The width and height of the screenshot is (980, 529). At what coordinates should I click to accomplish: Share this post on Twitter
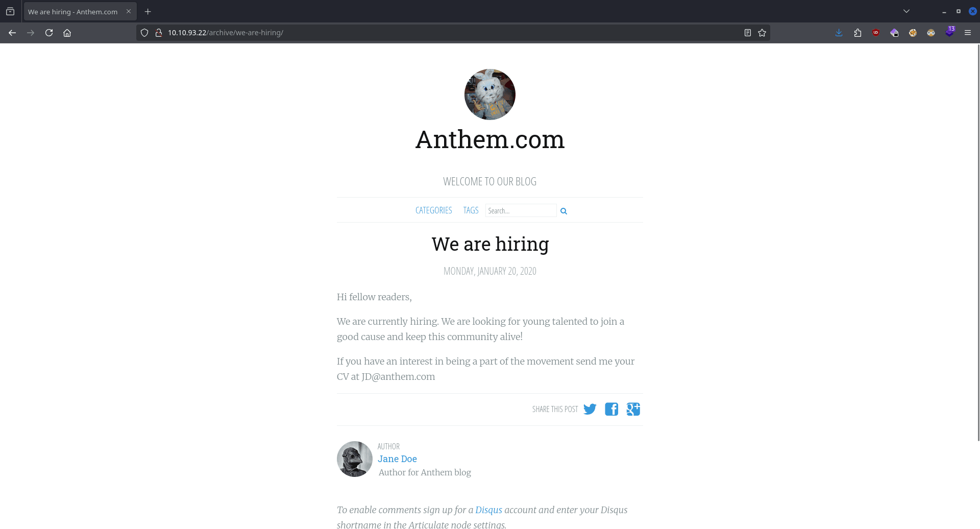[590, 409]
